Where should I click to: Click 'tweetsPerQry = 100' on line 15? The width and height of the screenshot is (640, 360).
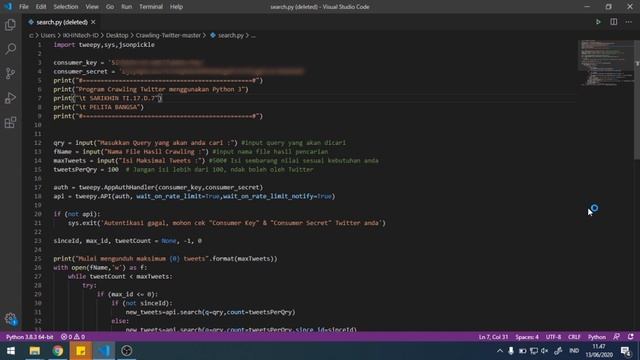pyautogui.click(x=86, y=170)
